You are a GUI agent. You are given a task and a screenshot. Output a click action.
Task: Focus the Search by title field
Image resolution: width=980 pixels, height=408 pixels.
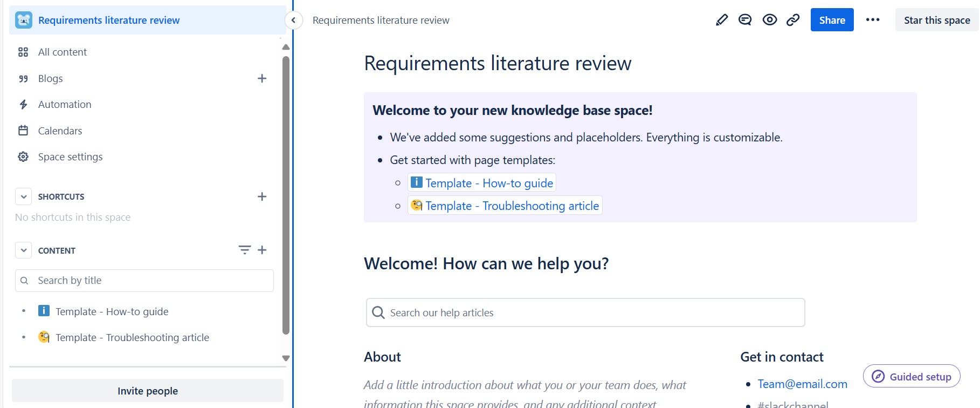[x=144, y=281]
